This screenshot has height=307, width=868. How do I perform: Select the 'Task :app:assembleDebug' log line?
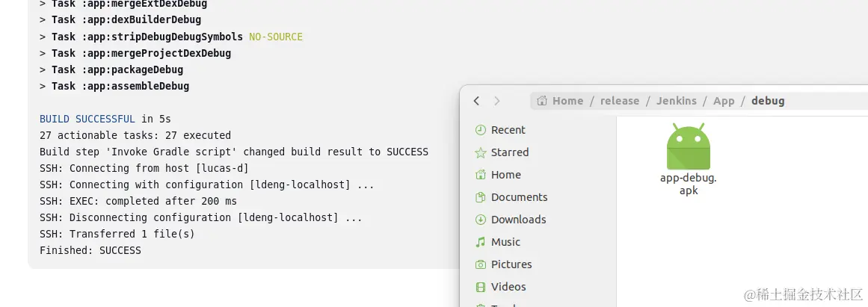(x=114, y=86)
